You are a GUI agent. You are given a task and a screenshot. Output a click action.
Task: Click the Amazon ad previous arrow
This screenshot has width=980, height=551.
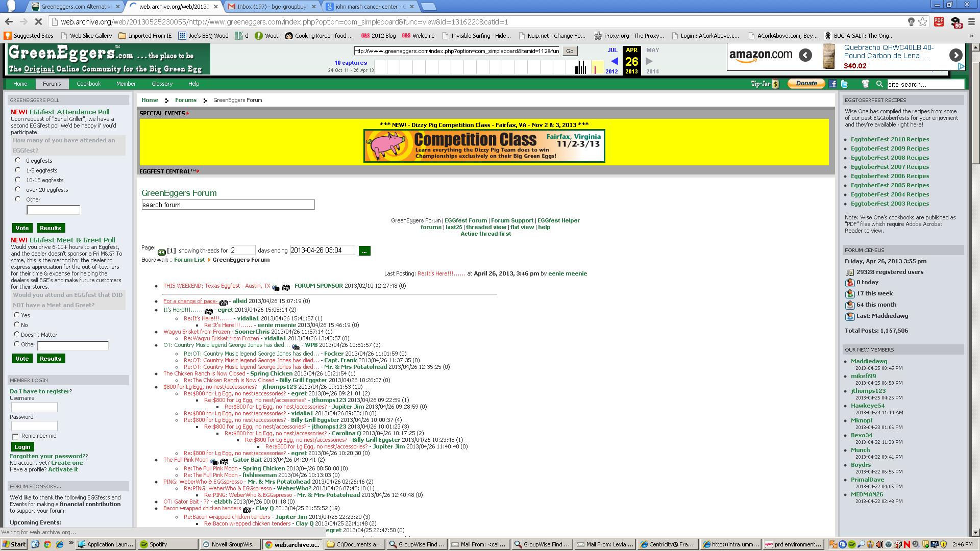click(x=805, y=55)
